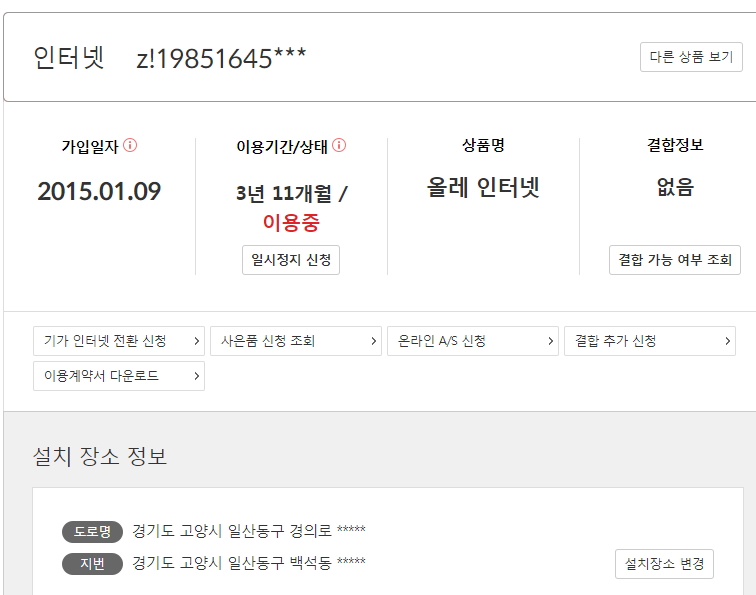
Task: Click the arrow on 기가 인터넷 전환 신청
Action: [197, 341]
